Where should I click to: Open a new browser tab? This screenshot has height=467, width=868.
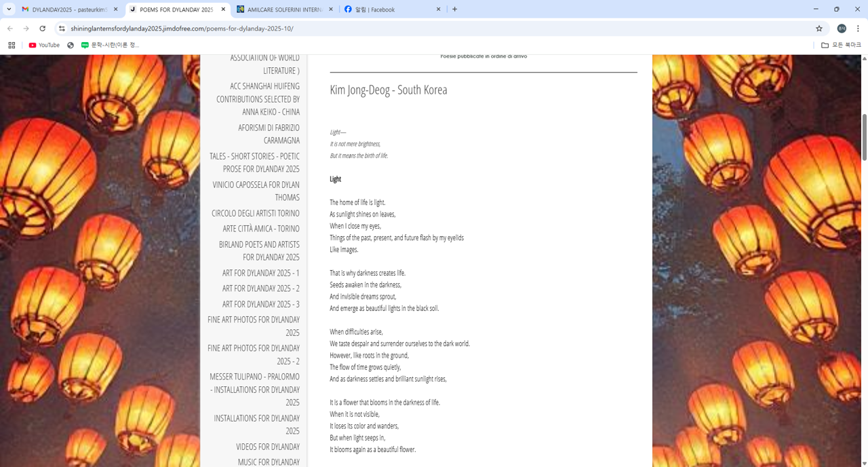tap(454, 10)
